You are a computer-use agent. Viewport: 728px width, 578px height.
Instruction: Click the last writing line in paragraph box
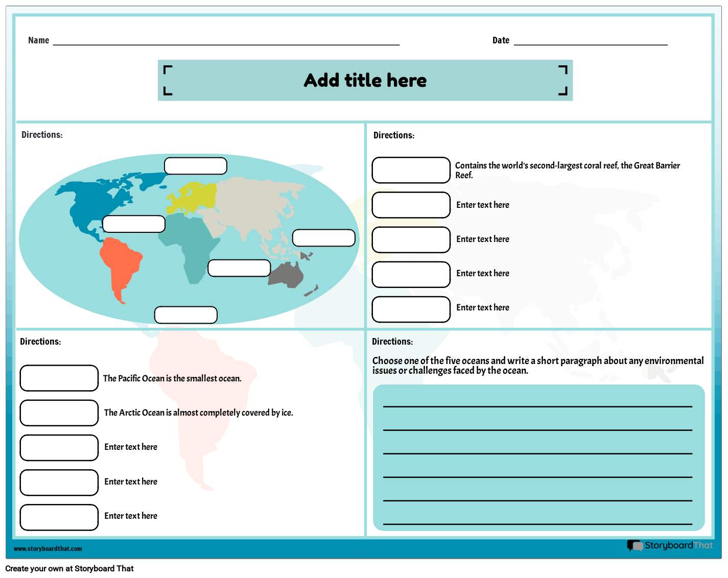(537, 524)
